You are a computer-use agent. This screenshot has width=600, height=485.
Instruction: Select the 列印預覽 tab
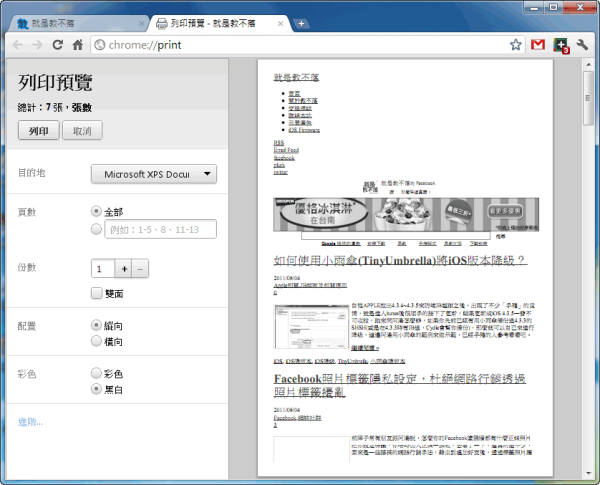[x=220, y=24]
